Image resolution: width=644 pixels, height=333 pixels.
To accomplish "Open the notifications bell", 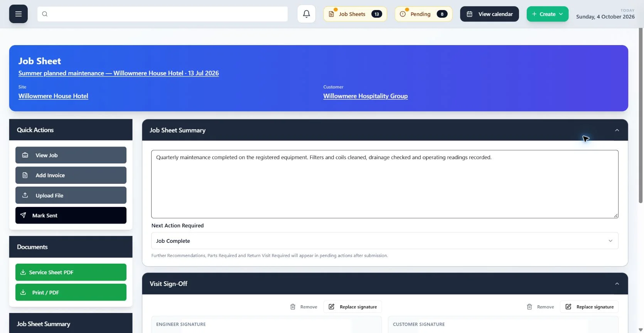I will point(307,14).
